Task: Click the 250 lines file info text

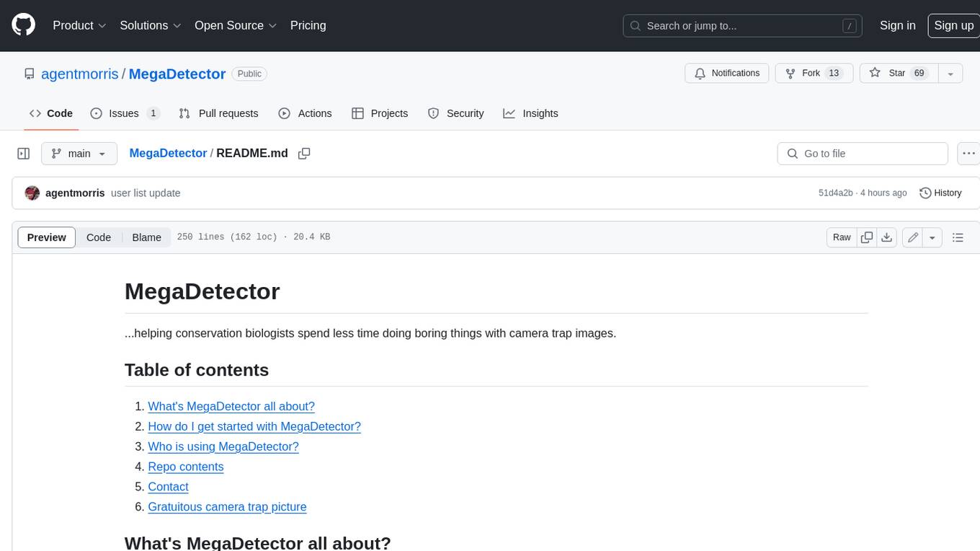Action: click(253, 237)
